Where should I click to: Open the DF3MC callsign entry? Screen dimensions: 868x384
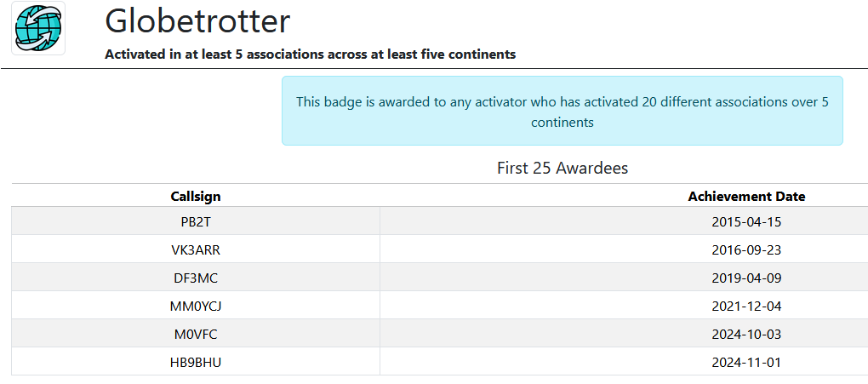196,278
